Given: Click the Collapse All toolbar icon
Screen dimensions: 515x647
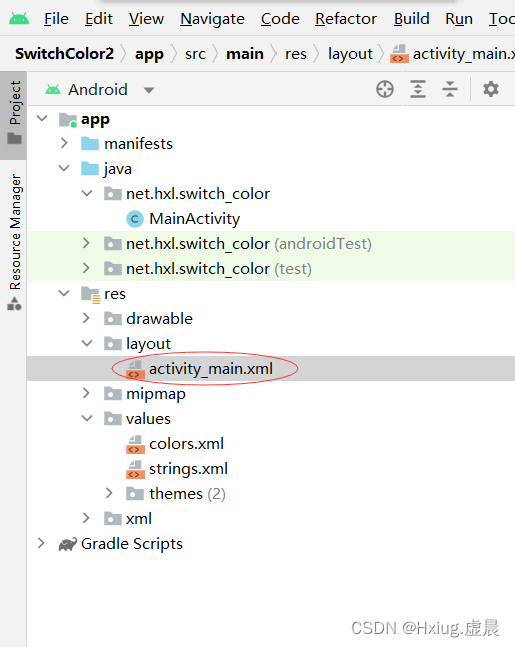Looking at the screenshot, I should (x=449, y=89).
